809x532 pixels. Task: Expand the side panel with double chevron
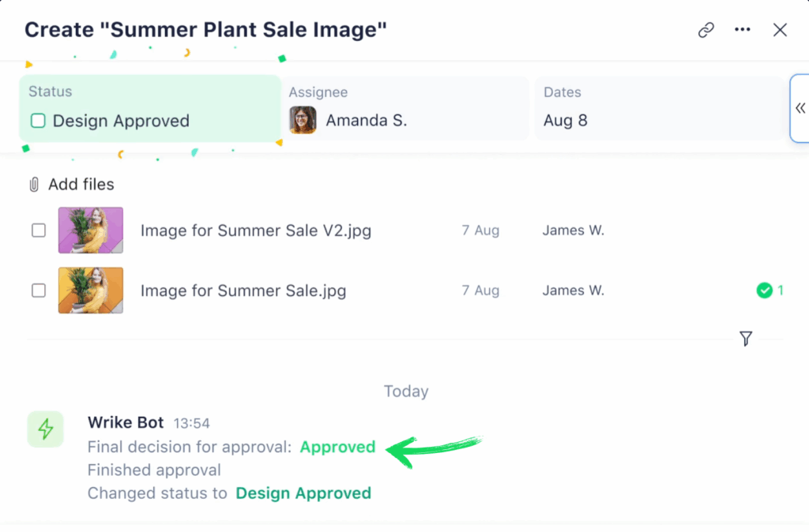[800, 108]
